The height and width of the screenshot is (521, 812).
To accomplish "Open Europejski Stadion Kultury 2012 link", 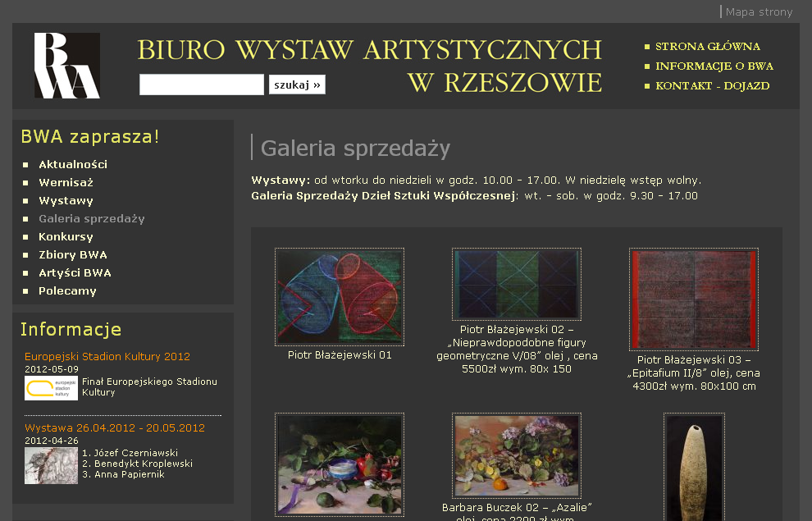I will click(107, 356).
